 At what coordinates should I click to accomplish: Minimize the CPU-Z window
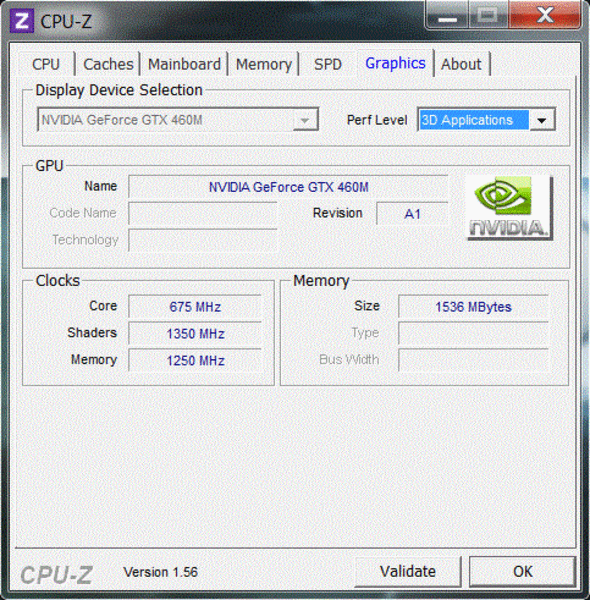(x=447, y=15)
